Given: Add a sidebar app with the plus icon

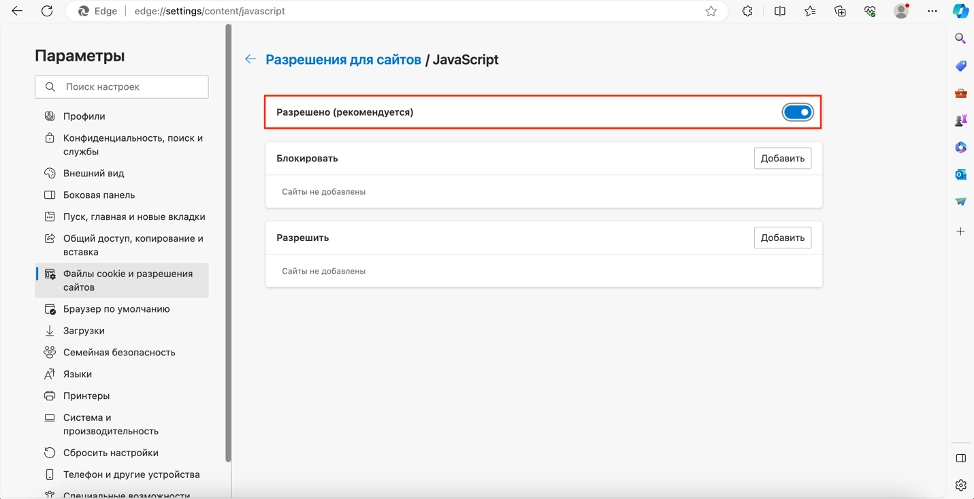Looking at the screenshot, I should pyautogui.click(x=960, y=231).
